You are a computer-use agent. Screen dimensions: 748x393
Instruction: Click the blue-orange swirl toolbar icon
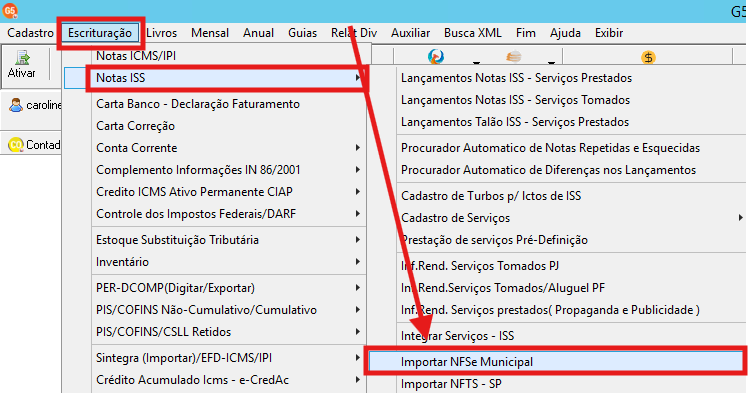click(436, 57)
